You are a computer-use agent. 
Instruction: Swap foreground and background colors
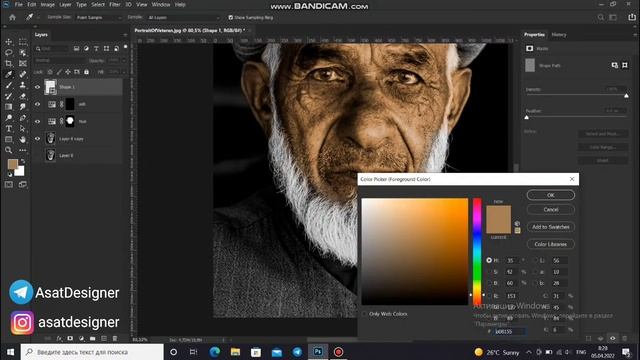[x=23, y=162]
